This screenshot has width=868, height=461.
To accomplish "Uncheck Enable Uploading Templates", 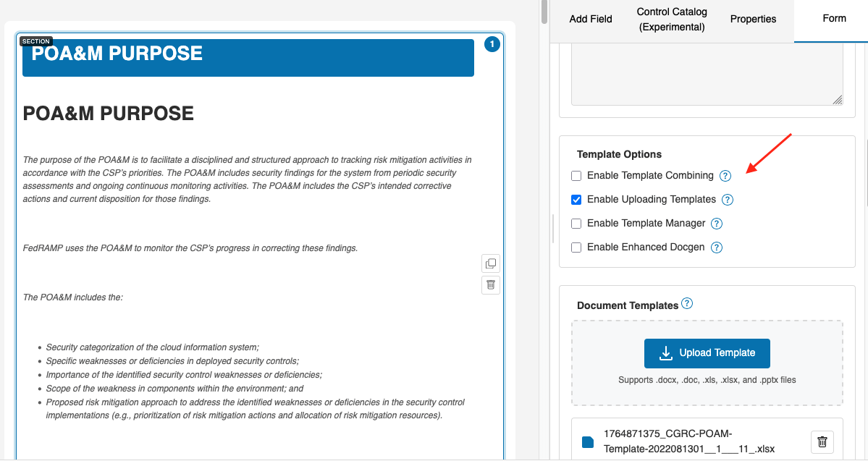I will (x=576, y=200).
